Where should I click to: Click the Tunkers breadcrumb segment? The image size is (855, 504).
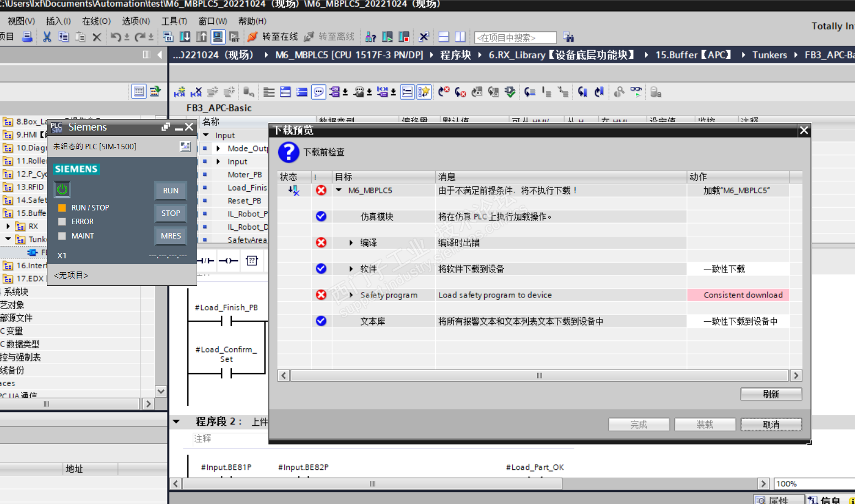tap(770, 55)
